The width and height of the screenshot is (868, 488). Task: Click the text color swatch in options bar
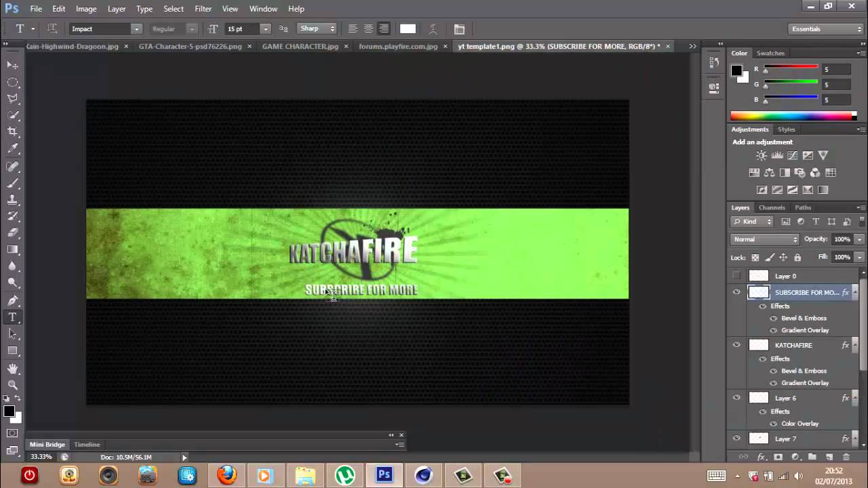(x=408, y=28)
